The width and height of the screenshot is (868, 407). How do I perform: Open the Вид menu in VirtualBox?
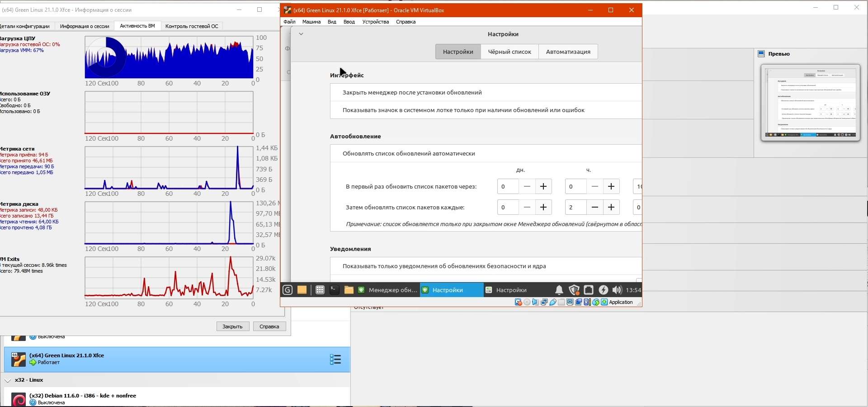(332, 22)
